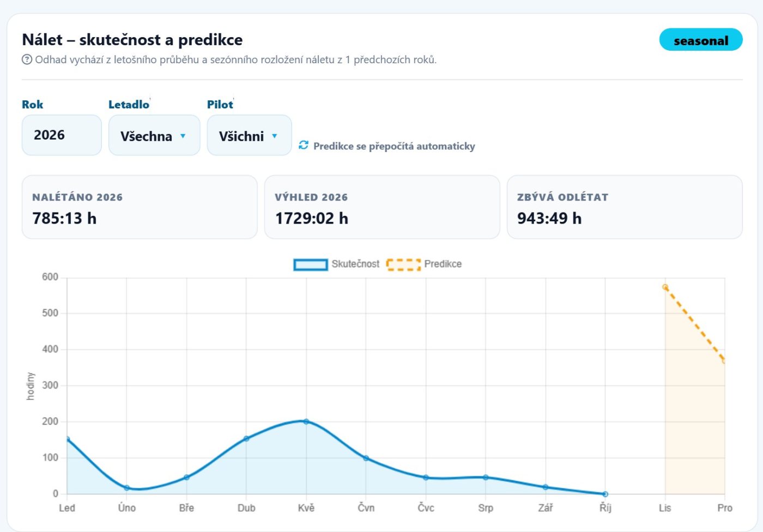Open the Pilot dropdown showing Všichni

coord(250,135)
